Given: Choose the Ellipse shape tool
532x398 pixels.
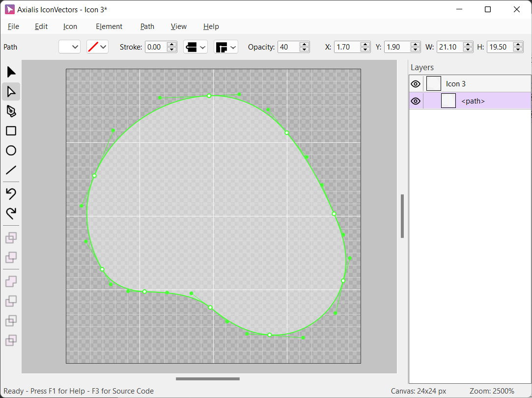Looking at the screenshot, I should pos(11,151).
